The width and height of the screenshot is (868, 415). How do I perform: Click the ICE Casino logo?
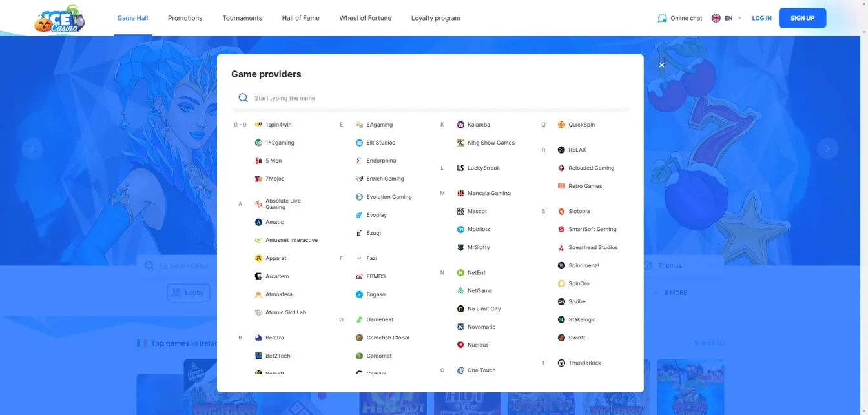tap(59, 19)
